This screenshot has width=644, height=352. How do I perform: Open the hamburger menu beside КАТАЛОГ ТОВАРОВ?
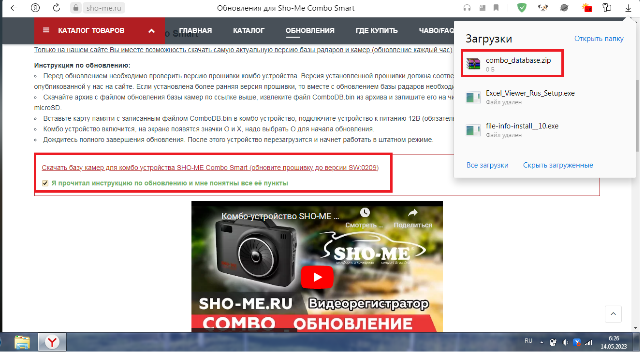[x=46, y=30]
